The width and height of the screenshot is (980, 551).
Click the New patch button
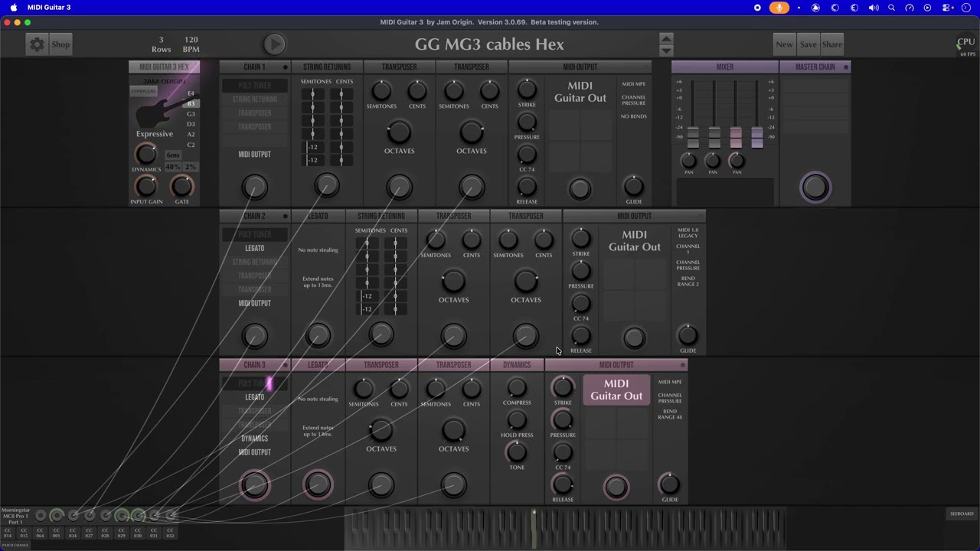point(784,44)
